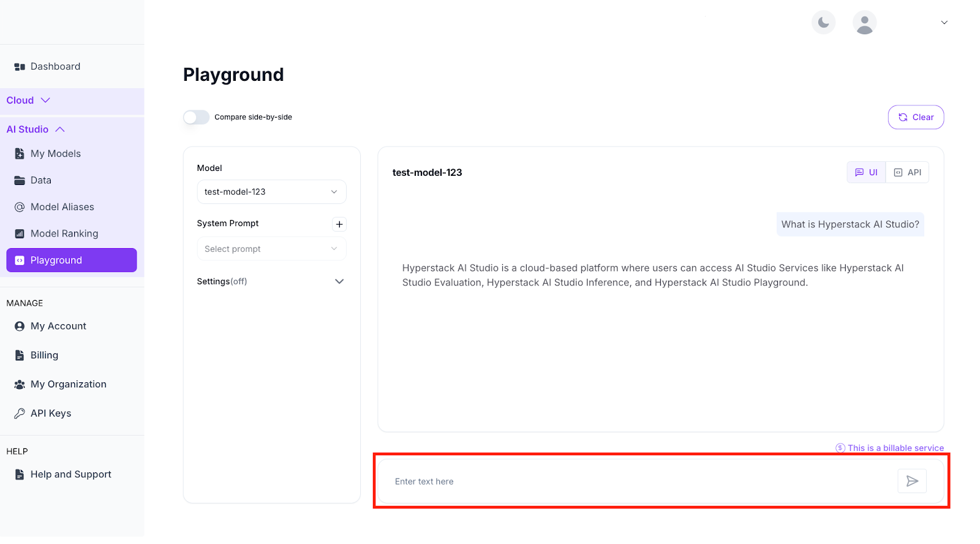This screenshot has width=980, height=544.
Task: Clear the playground conversation
Action: point(916,118)
